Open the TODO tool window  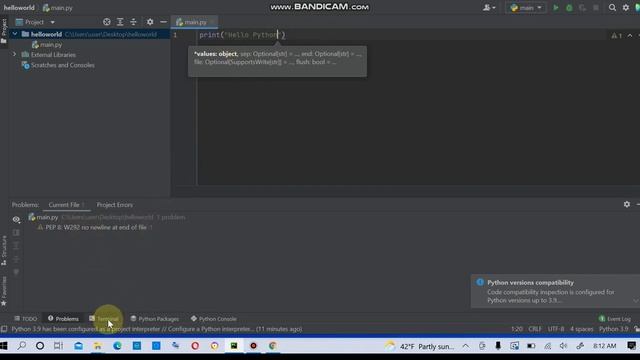tap(26, 319)
